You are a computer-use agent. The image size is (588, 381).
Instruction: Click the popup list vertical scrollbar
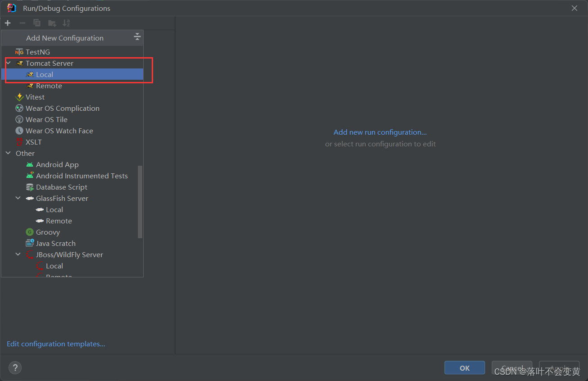click(140, 202)
